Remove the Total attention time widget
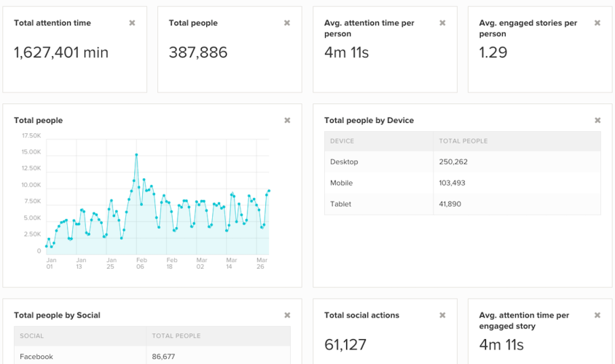 point(132,23)
